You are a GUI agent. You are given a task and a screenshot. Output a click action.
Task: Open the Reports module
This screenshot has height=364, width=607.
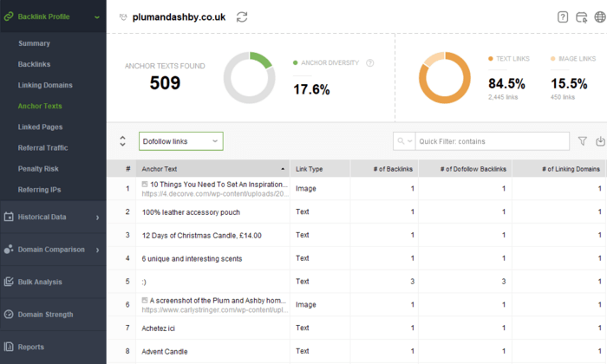[x=53, y=347]
